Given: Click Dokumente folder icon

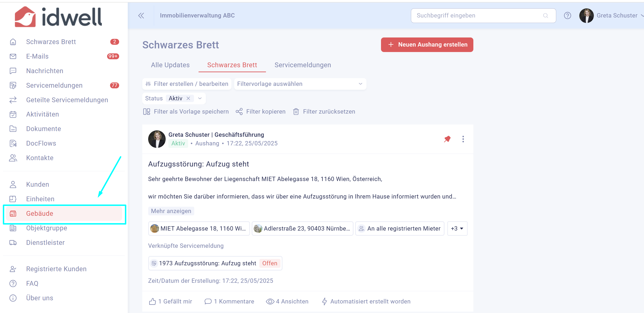Looking at the screenshot, I should 13,129.
